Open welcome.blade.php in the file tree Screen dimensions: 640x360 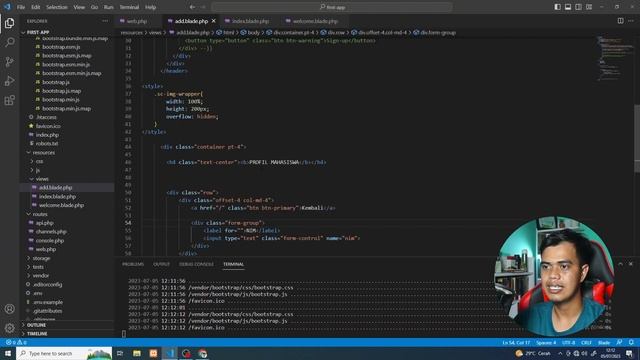click(x=61, y=205)
